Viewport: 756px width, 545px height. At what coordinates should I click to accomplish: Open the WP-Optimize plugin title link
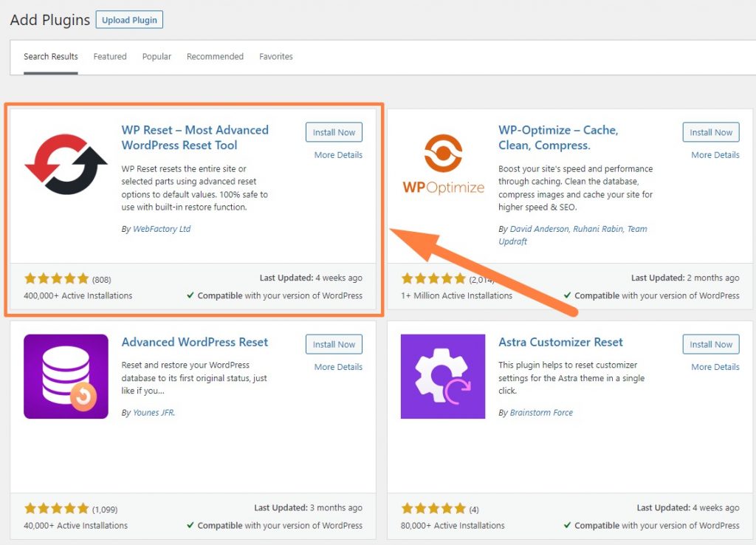pyautogui.click(x=558, y=137)
